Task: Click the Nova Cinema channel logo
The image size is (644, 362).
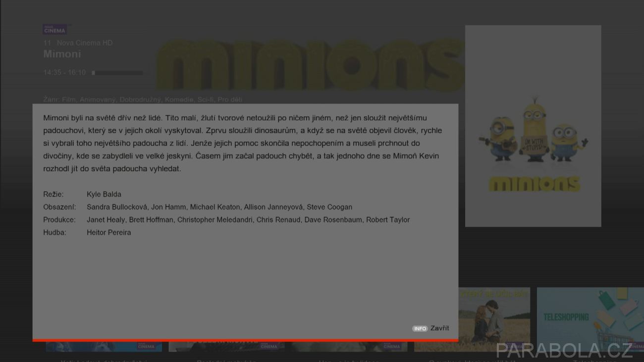Action: coord(55,30)
